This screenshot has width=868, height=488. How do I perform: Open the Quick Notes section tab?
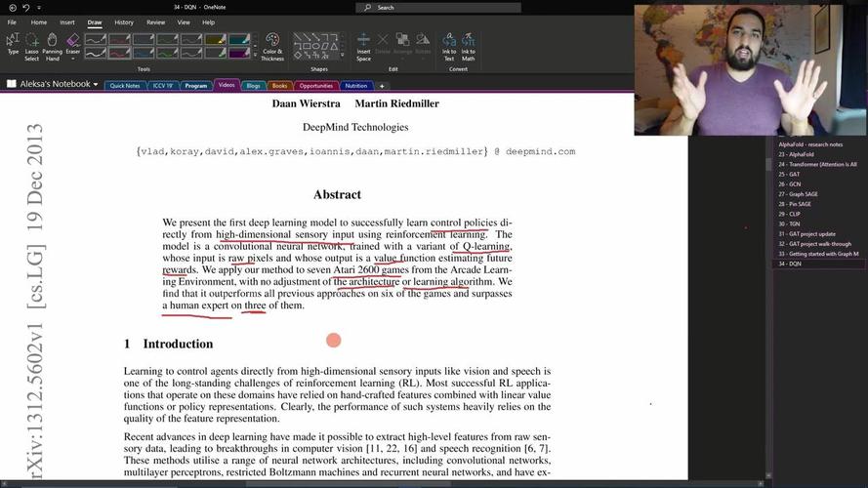pyautogui.click(x=125, y=86)
